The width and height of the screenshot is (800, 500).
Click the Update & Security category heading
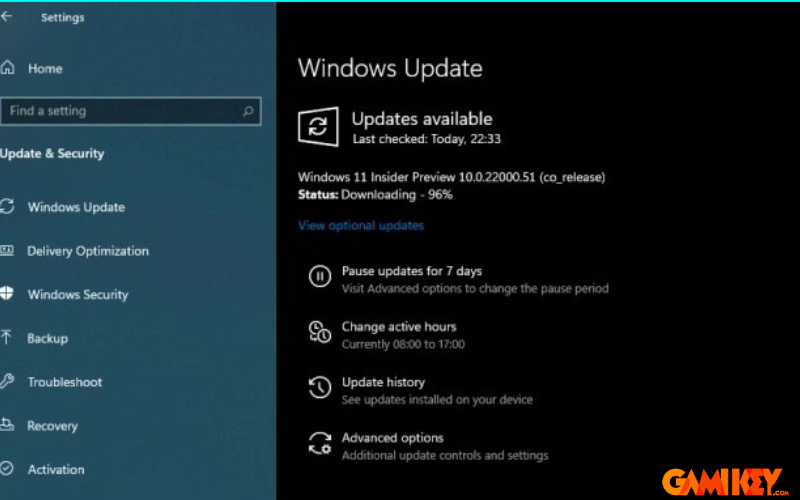point(52,154)
